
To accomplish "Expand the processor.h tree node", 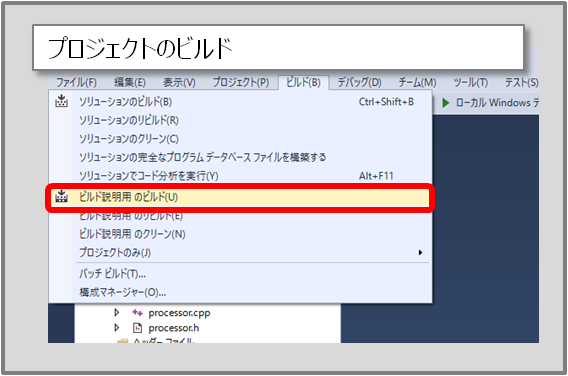I will coord(117,328).
